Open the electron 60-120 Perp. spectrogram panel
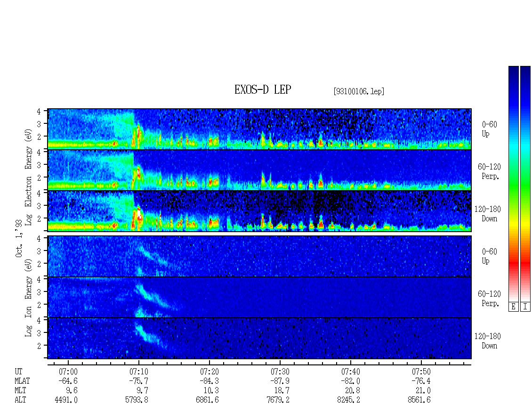Screen dimensions: 532x412 pos(259,170)
